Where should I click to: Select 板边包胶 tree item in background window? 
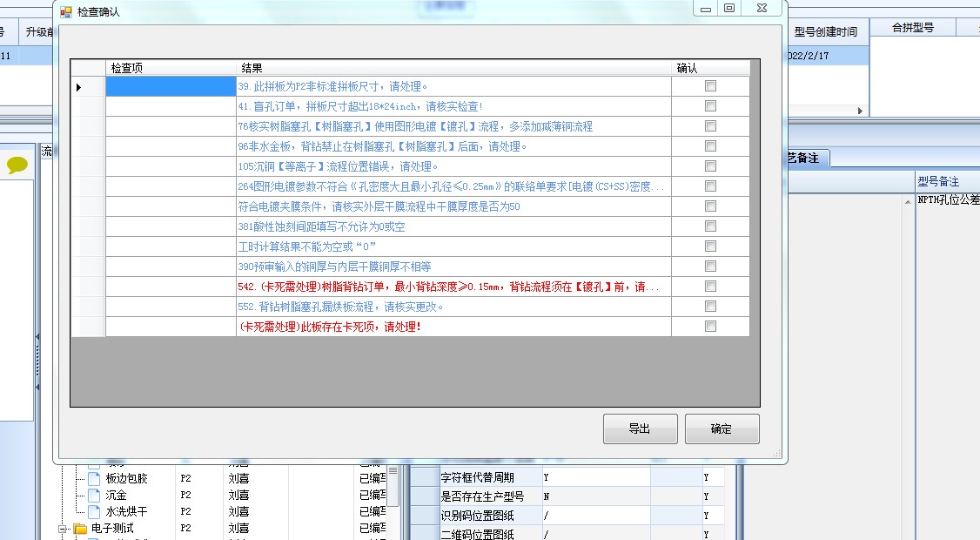(127, 479)
